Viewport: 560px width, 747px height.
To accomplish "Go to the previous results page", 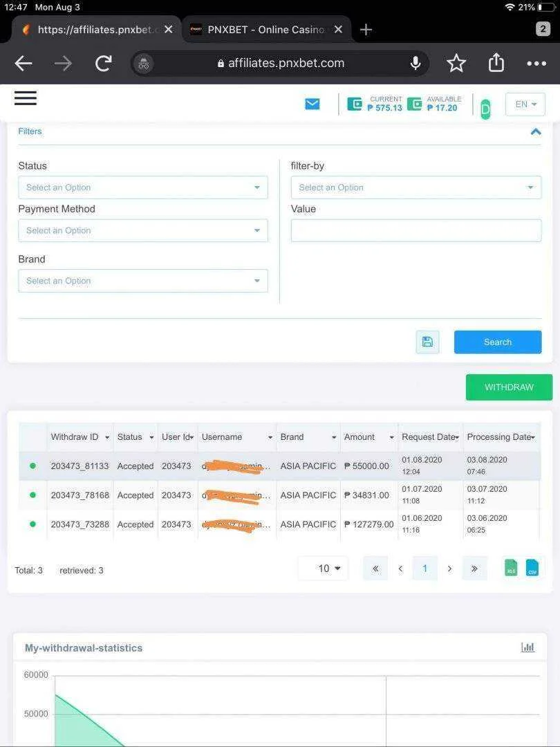I will [400, 569].
